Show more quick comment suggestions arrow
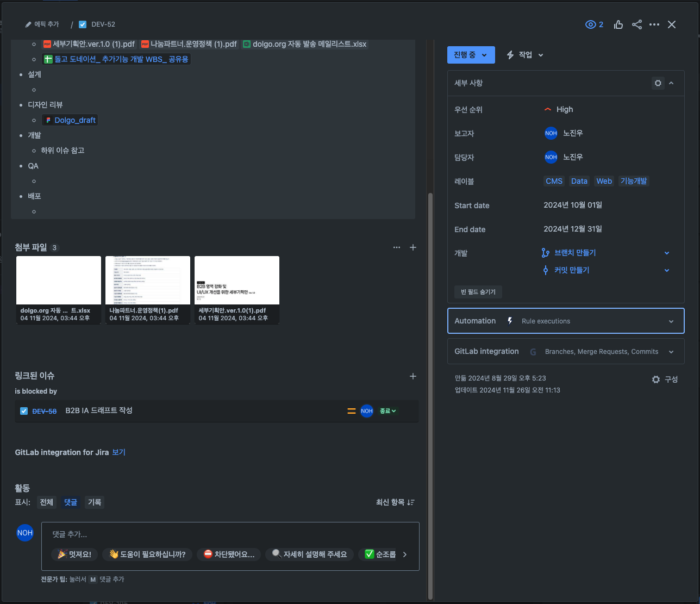This screenshot has width=700, height=604. [x=405, y=555]
